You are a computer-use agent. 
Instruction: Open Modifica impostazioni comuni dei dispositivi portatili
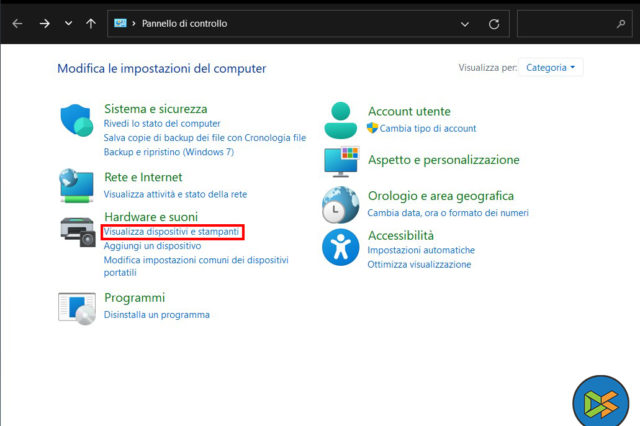(196, 266)
